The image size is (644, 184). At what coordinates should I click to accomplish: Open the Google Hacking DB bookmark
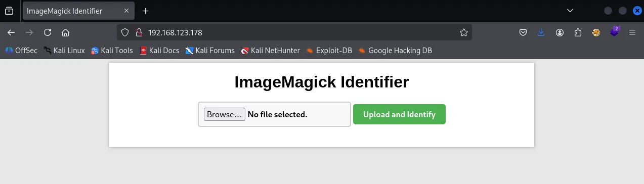[x=395, y=50]
